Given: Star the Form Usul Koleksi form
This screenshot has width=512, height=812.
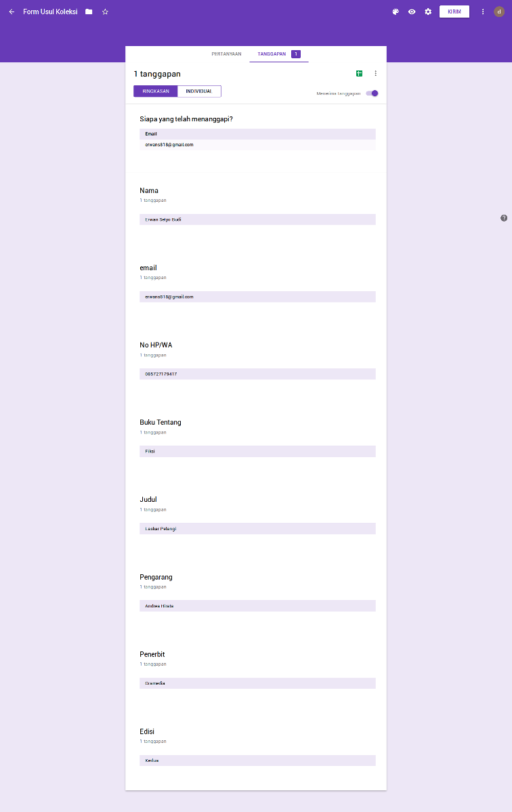Looking at the screenshot, I should [105, 12].
